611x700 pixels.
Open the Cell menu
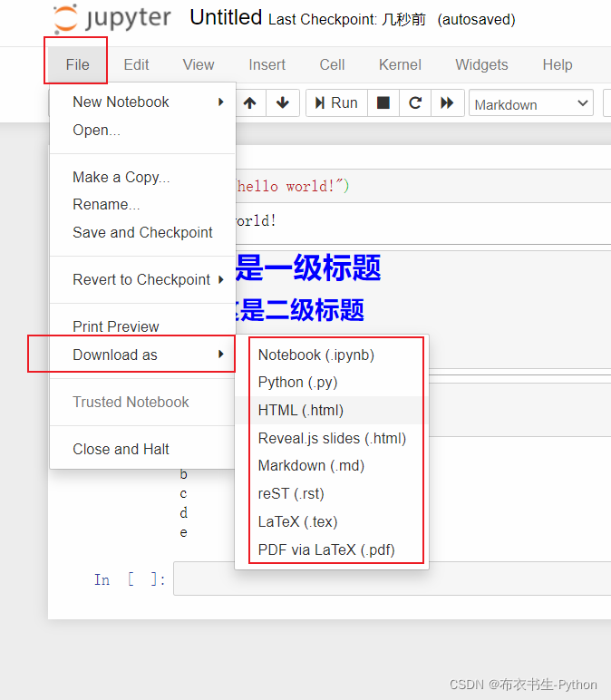pos(332,64)
